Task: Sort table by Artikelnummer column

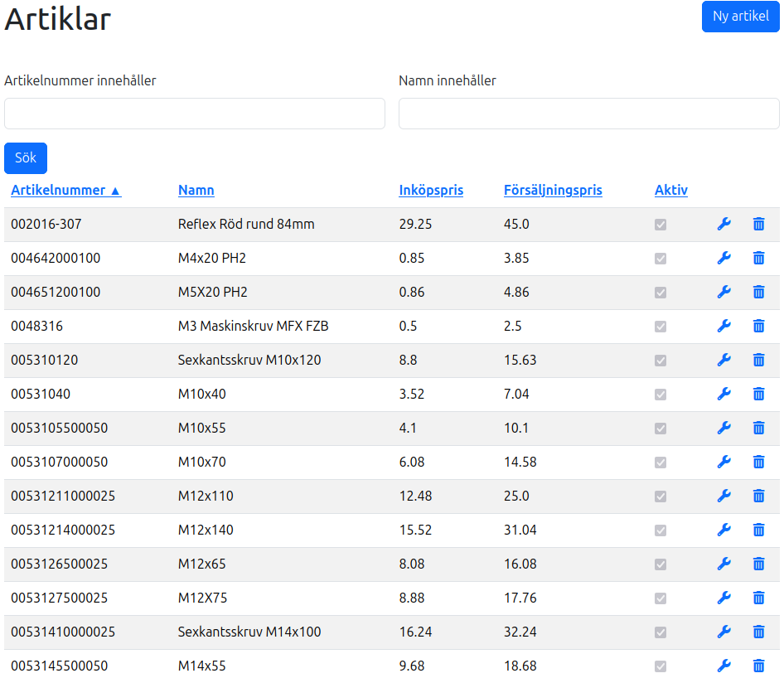Action: click(65, 190)
